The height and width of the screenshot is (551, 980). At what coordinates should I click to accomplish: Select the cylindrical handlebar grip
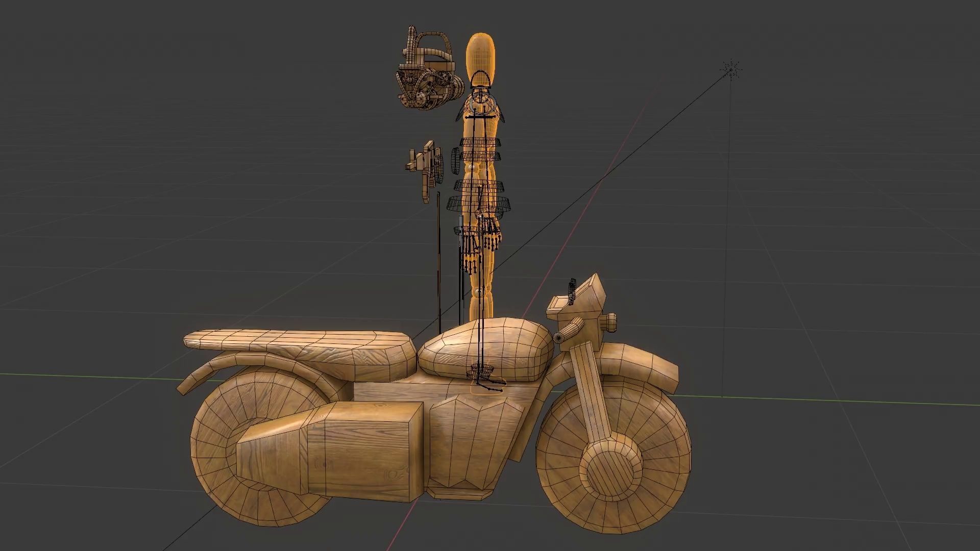568,330
